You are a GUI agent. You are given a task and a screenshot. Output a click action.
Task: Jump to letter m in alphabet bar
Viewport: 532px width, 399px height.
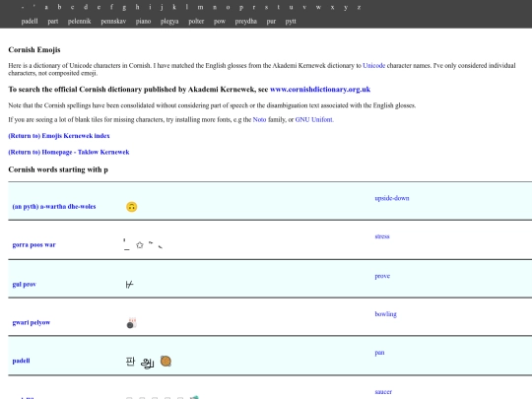[x=201, y=7]
